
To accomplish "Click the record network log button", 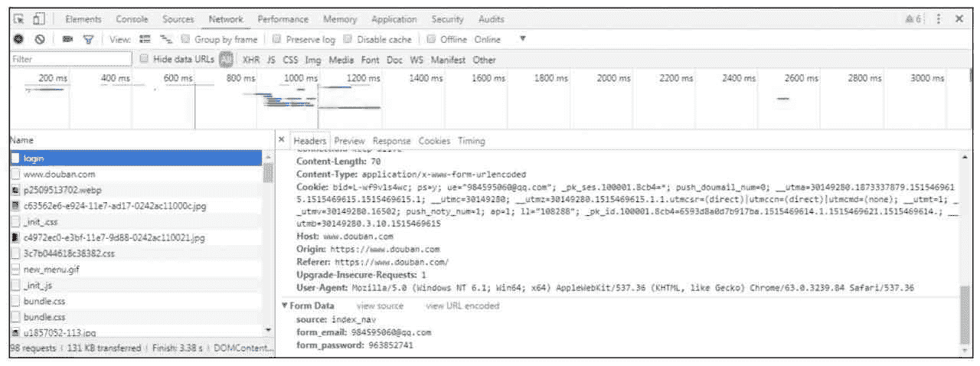I will [x=18, y=40].
